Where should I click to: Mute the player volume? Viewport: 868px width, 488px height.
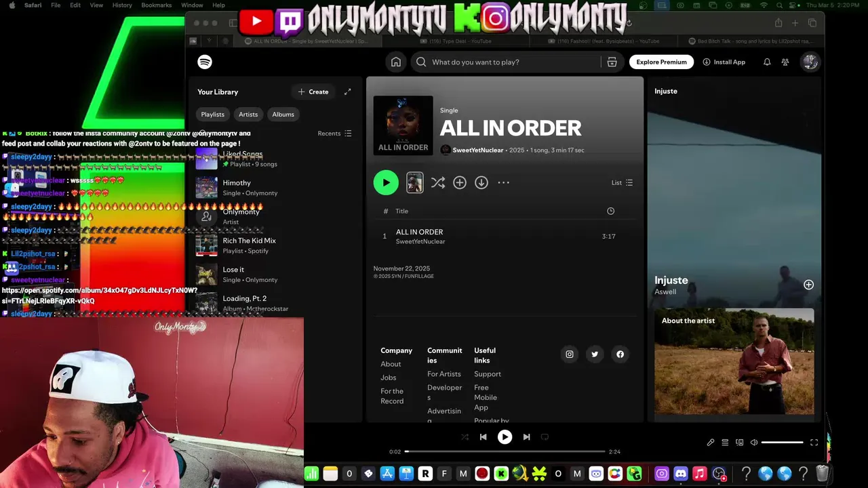point(754,443)
